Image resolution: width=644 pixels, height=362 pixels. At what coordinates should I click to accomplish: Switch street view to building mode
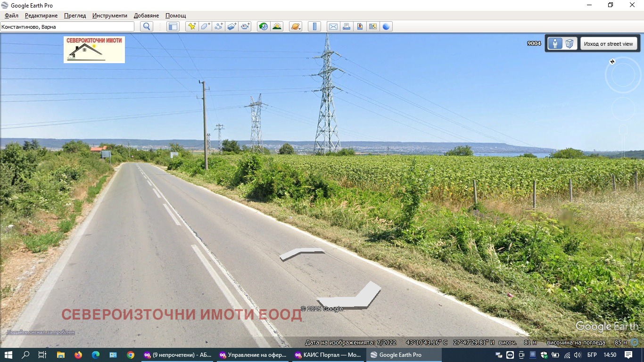point(569,43)
